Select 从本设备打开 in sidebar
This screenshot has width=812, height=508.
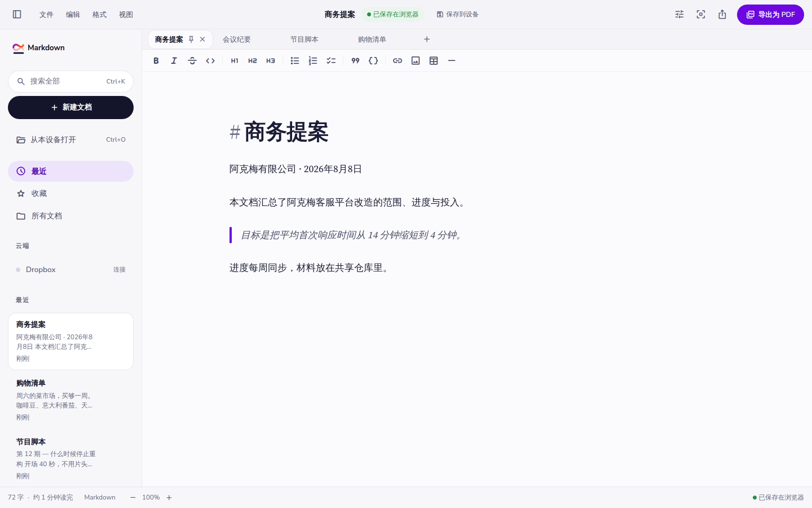click(70, 139)
